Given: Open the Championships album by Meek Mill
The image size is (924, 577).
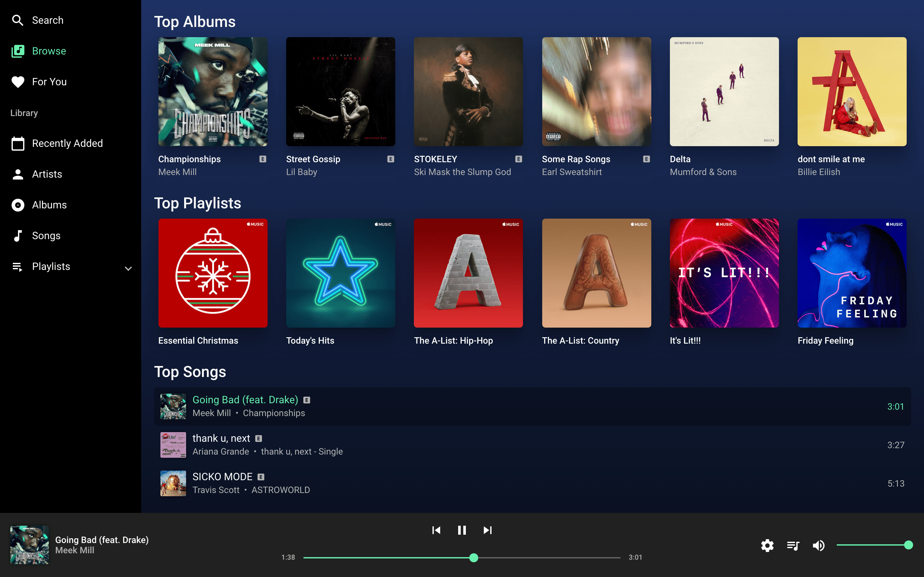Looking at the screenshot, I should (213, 92).
